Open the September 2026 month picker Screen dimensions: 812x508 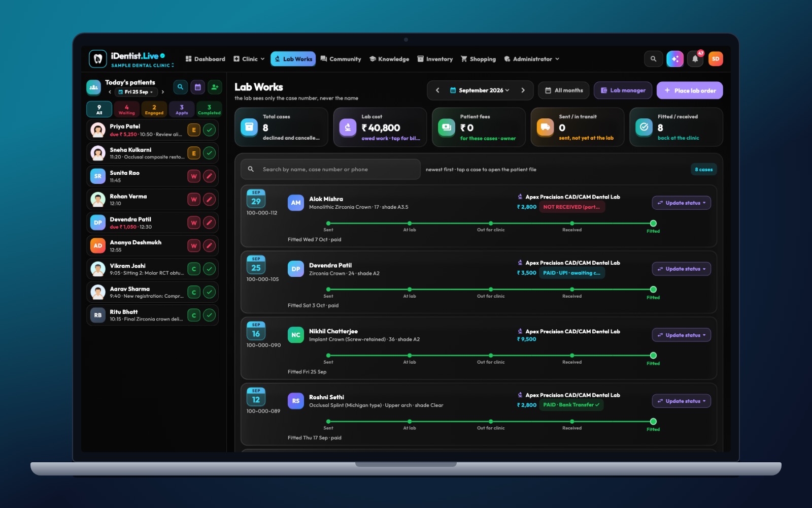480,90
